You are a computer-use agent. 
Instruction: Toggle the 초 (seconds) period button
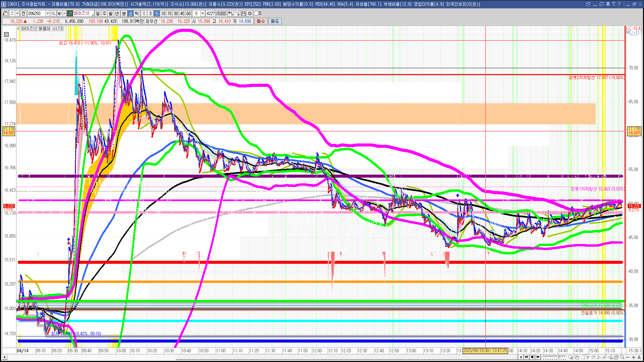130,13
